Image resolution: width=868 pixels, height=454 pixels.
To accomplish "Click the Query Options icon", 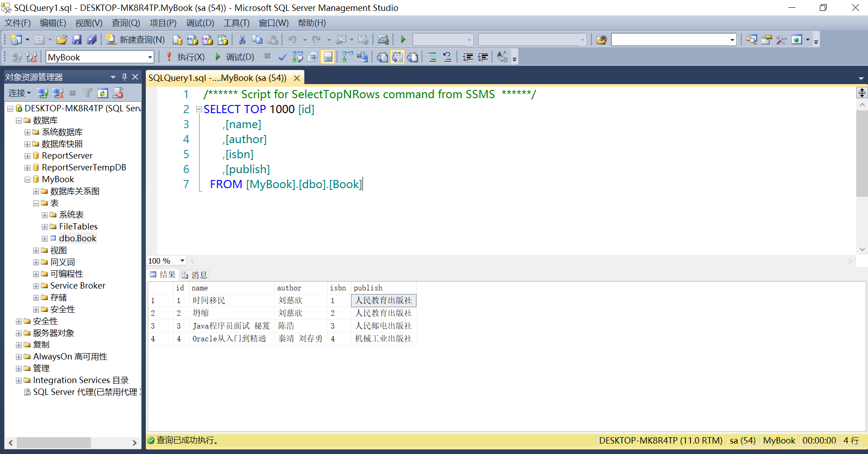I will pos(312,57).
